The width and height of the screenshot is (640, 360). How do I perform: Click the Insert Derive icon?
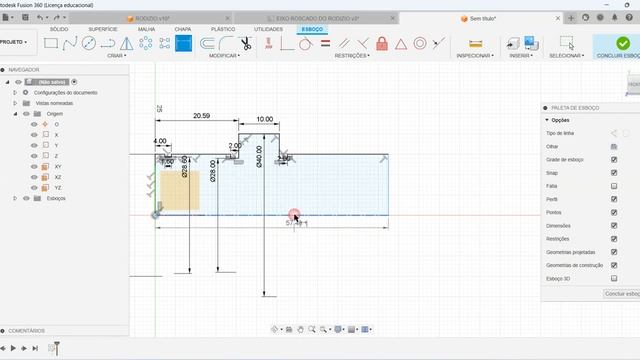pos(513,44)
